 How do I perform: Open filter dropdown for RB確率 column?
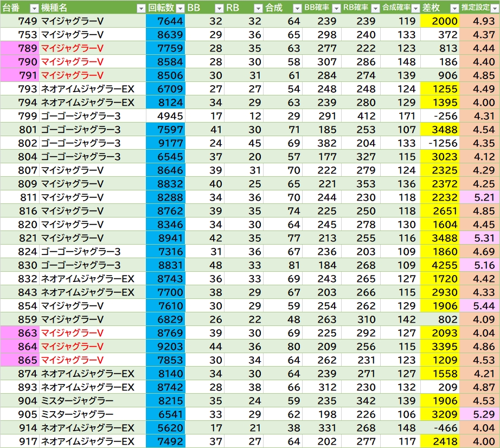click(x=376, y=9)
